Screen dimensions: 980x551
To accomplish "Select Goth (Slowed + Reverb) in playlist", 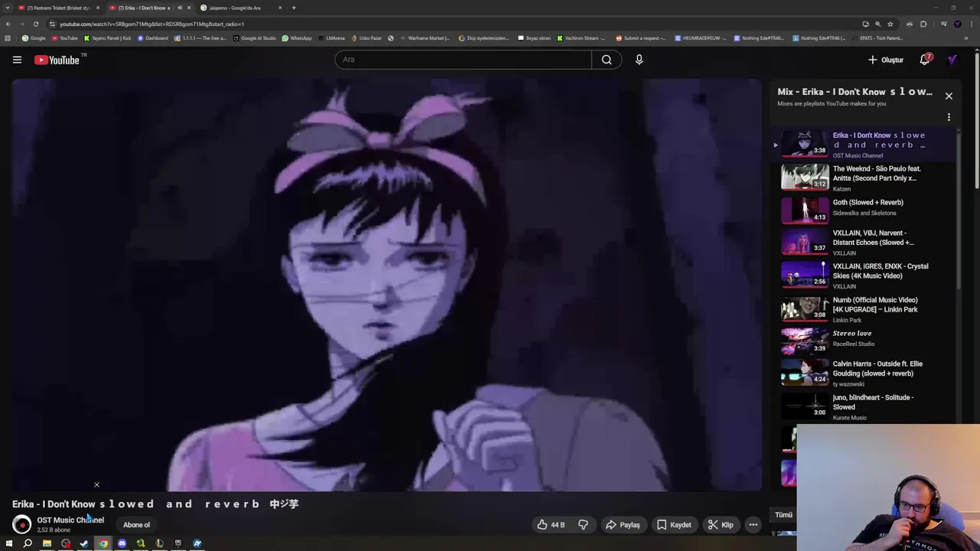I will pos(865,208).
